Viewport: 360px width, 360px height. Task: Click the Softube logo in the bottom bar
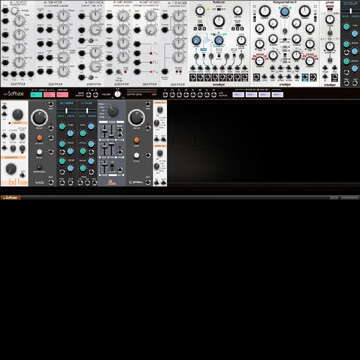[11, 198]
